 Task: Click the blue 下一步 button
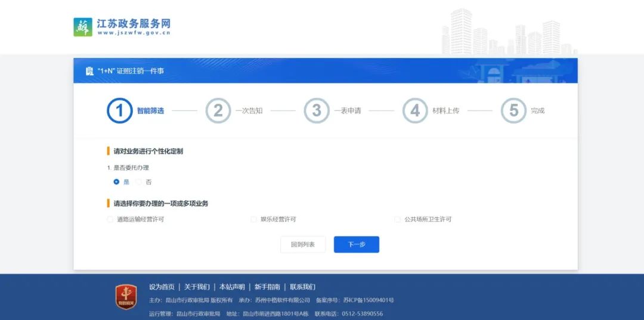356,244
